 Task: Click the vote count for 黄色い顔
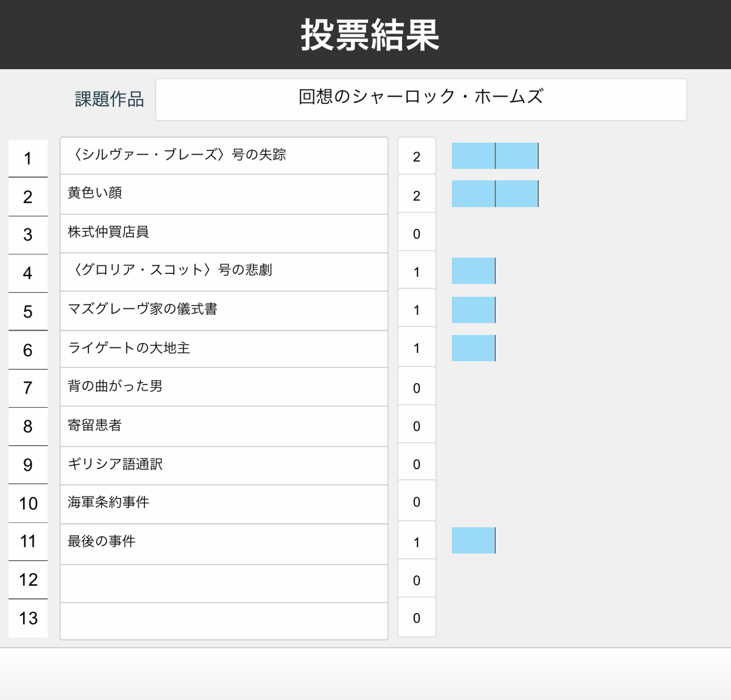click(x=417, y=195)
